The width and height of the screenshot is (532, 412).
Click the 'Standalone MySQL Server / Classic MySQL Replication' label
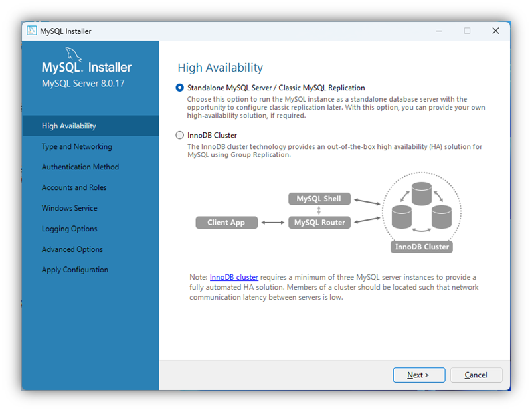(x=276, y=88)
